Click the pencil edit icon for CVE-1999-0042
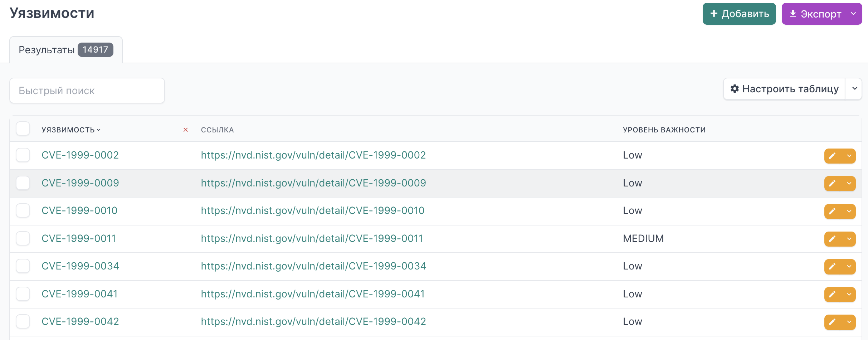 (833, 322)
